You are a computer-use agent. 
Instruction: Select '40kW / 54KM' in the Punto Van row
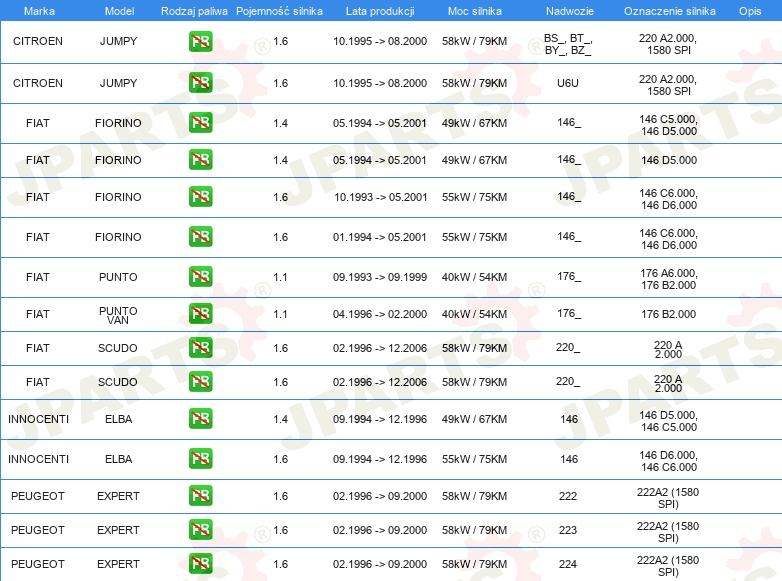(x=474, y=314)
